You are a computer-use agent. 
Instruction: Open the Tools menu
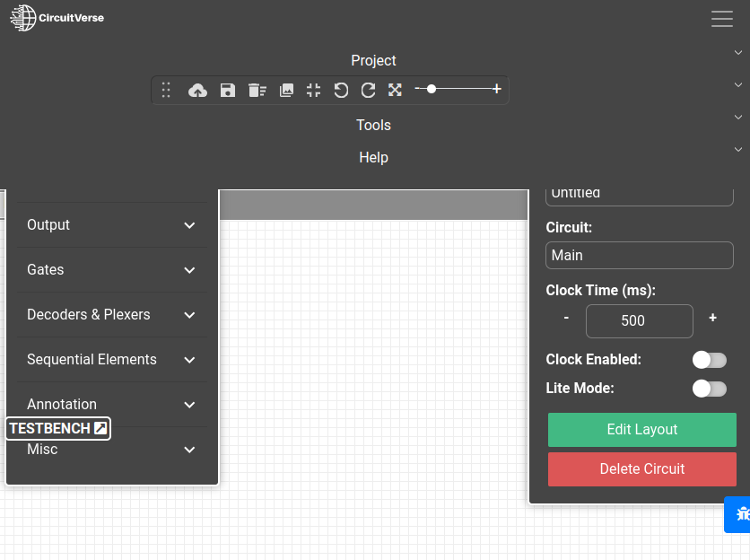[x=373, y=125]
